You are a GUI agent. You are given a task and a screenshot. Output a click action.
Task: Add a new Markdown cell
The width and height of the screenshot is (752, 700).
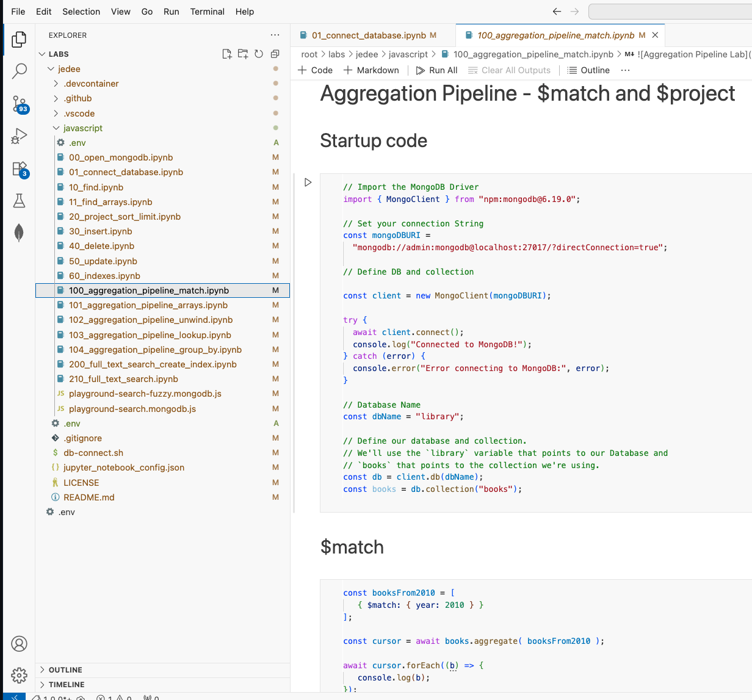point(371,70)
